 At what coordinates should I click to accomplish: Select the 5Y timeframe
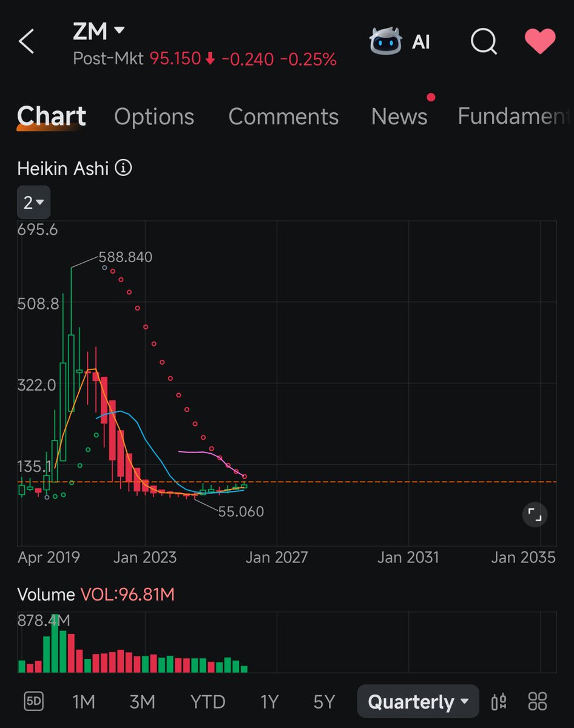click(x=324, y=702)
